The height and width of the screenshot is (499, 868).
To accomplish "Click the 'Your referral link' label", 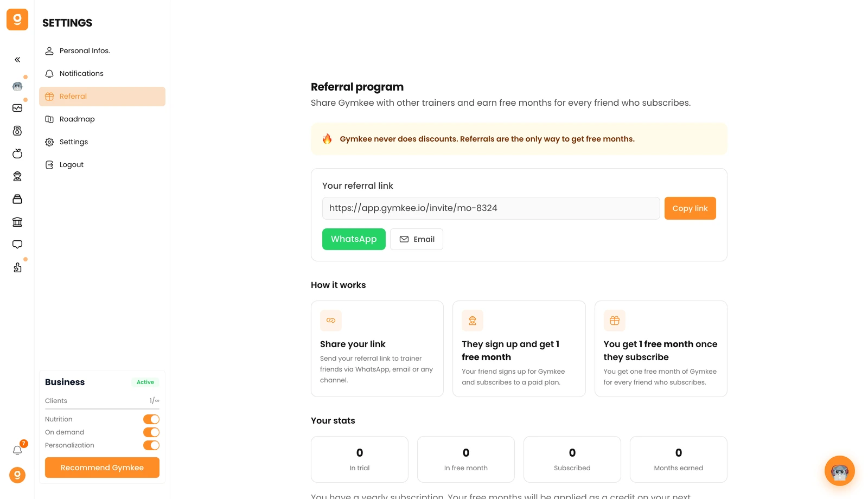I will click(x=358, y=185).
